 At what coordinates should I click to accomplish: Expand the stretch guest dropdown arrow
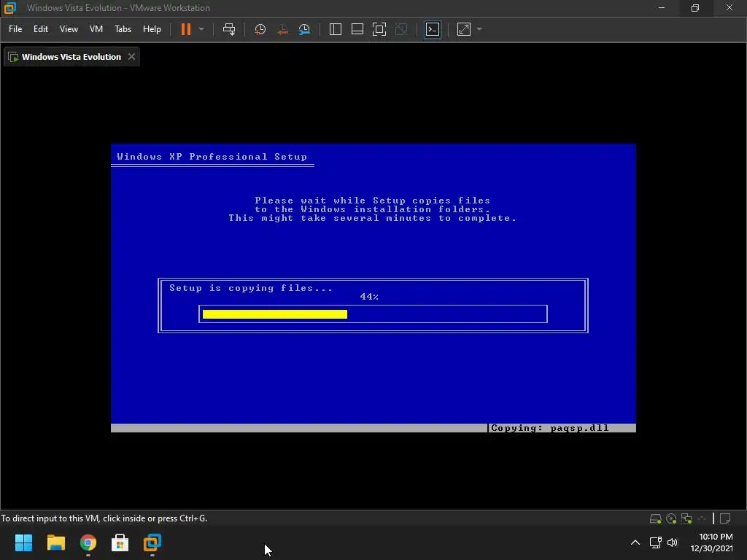(x=479, y=29)
